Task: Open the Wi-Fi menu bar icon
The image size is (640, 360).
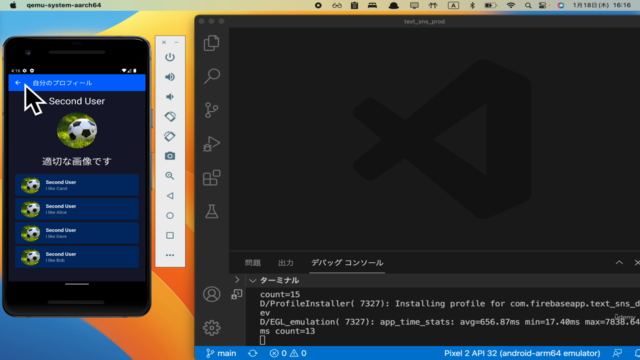Action: pos(511,5)
